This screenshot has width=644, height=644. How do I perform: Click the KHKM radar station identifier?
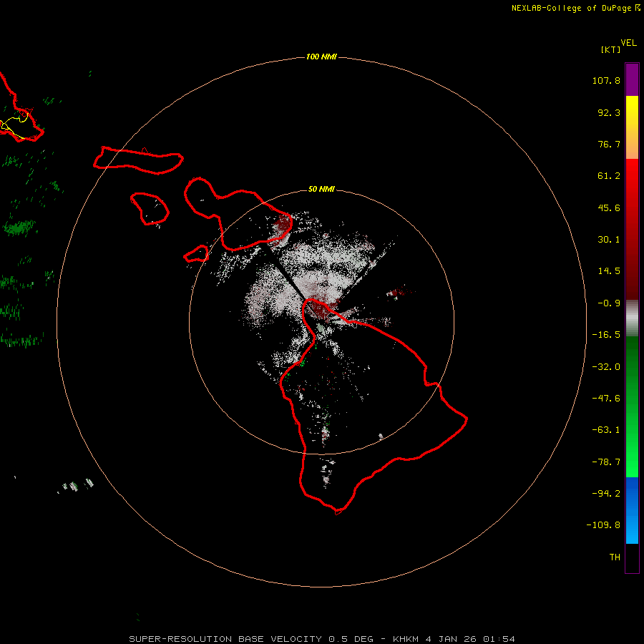point(406,639)
